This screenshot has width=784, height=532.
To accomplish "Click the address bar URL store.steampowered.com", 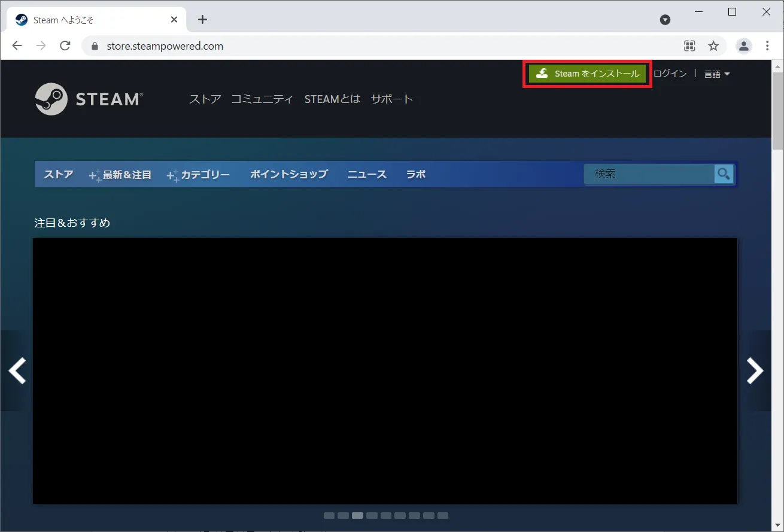I will (165, 46).
